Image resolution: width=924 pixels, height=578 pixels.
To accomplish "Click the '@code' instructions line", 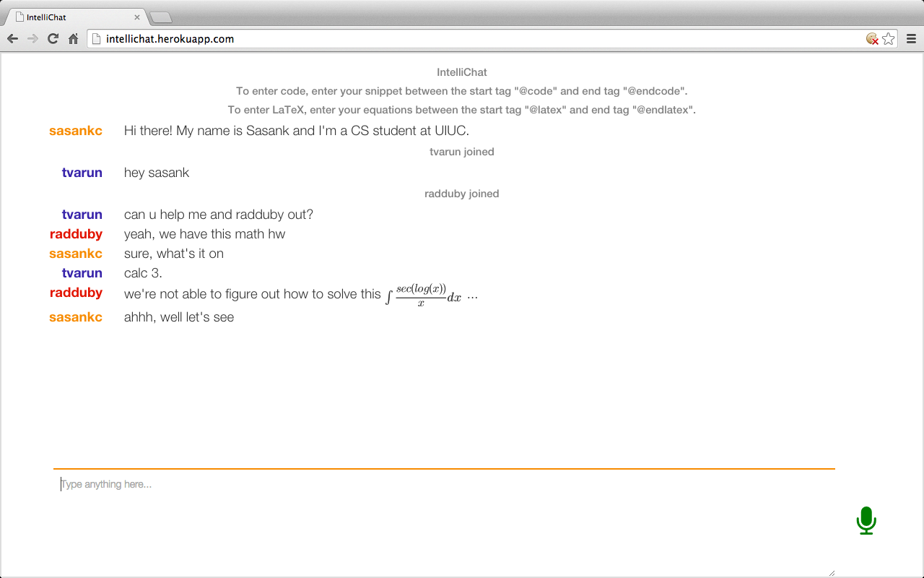I will 462,91.
